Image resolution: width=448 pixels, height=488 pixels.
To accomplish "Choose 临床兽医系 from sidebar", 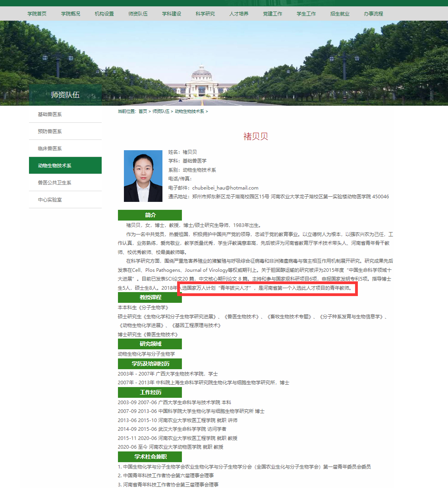I will pyautogui.click(x=65, y=148).
